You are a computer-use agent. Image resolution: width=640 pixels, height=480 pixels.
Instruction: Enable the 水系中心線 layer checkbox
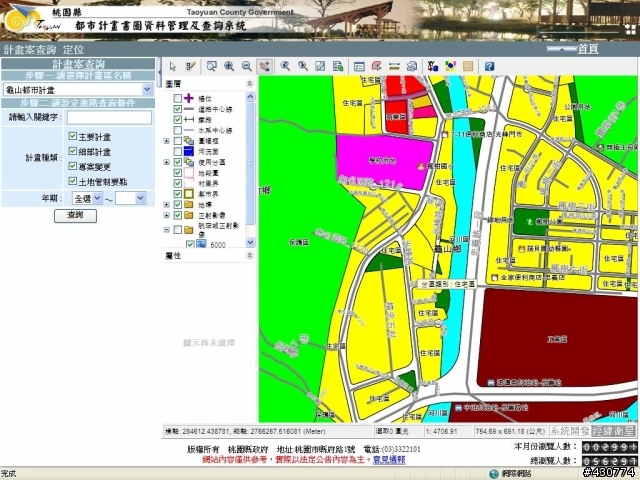(x=178, y=130)
